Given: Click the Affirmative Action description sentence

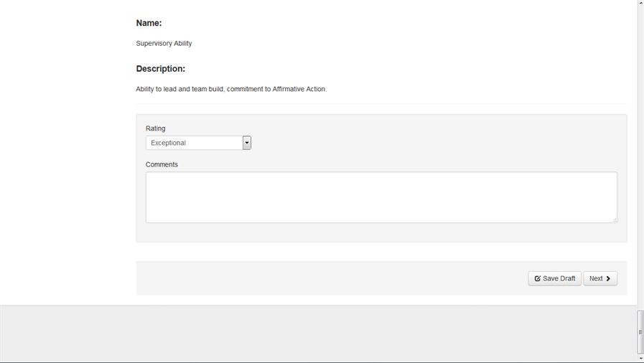Looking at the screenshot, I should pyautogui.click(x=231, y=89).
